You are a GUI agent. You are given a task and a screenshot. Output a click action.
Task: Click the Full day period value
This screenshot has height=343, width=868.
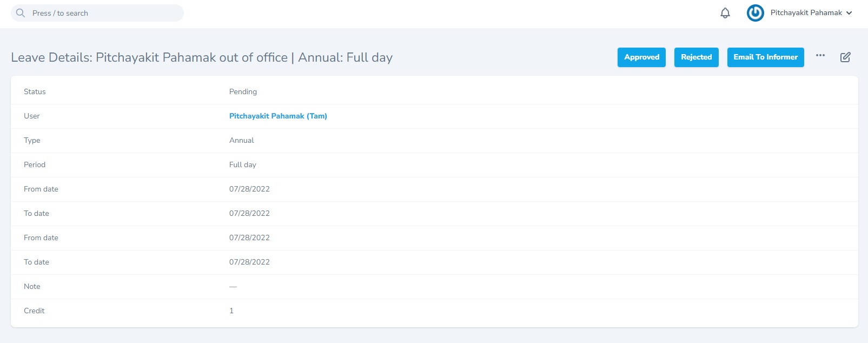tap(243, 164)
